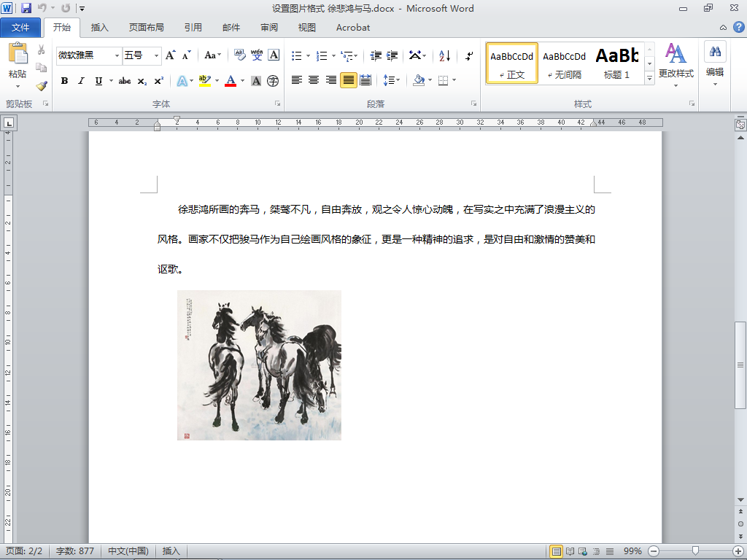Expand the bullet list dropdown arrow
The width and height of the screenshot is (747, 560).
309,55
